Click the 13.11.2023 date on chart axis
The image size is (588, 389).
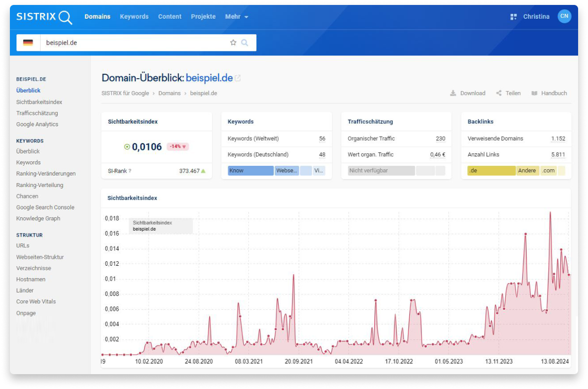click(x=499, y=362)
